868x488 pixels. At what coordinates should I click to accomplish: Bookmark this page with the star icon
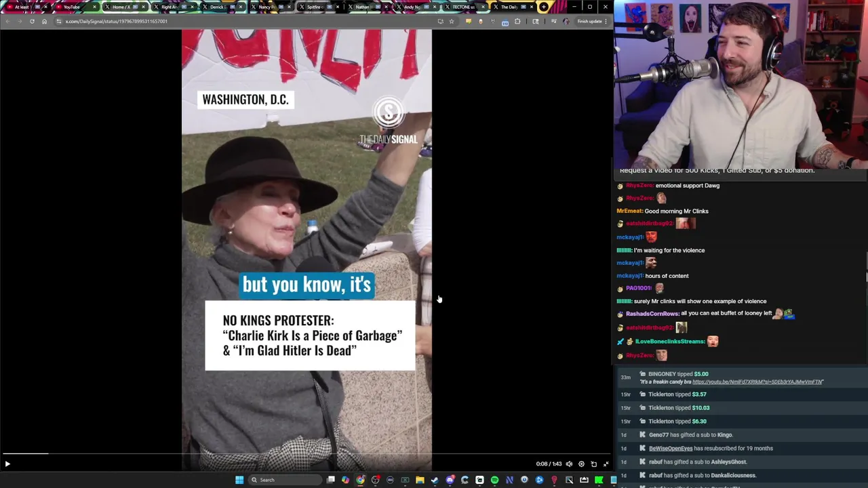[451, 21]
